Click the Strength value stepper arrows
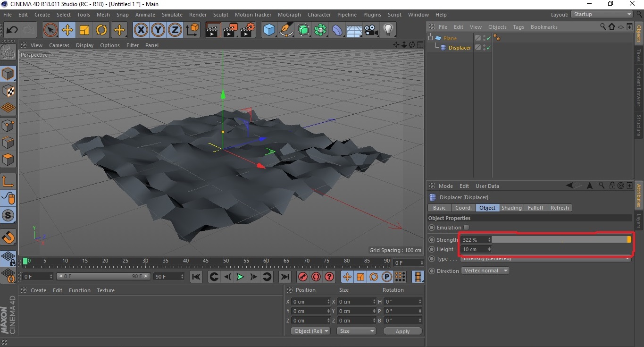The width and height of the screenshot is (644, 347). (489, 240)
